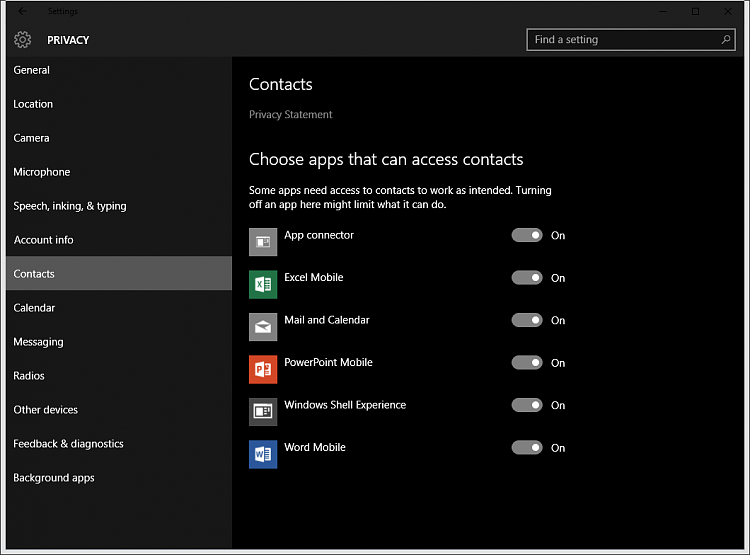Select the Contacts sidebar item
Image resolution: width=750 pixels, height=555 pixels.
119,273
